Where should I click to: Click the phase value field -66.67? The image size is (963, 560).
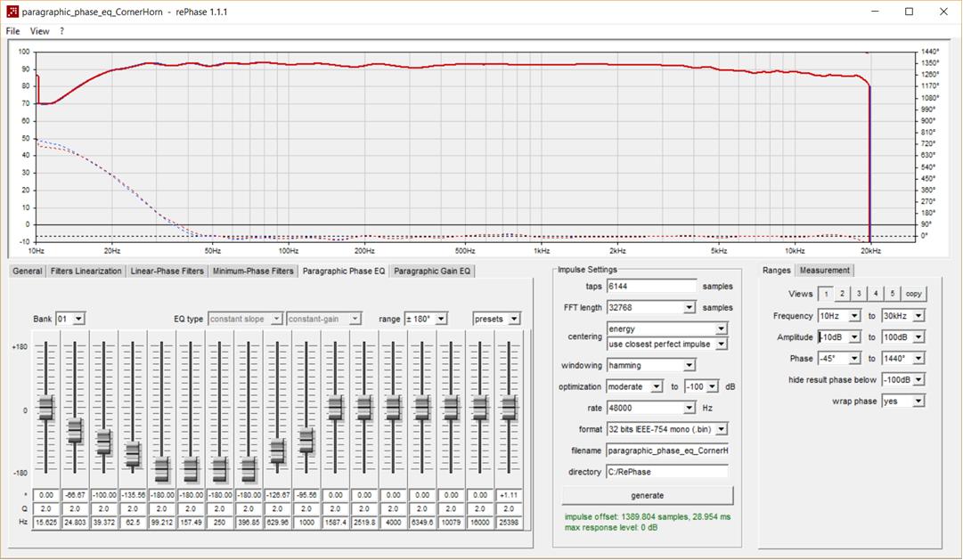pyautogui.click(x=75, y=495)
